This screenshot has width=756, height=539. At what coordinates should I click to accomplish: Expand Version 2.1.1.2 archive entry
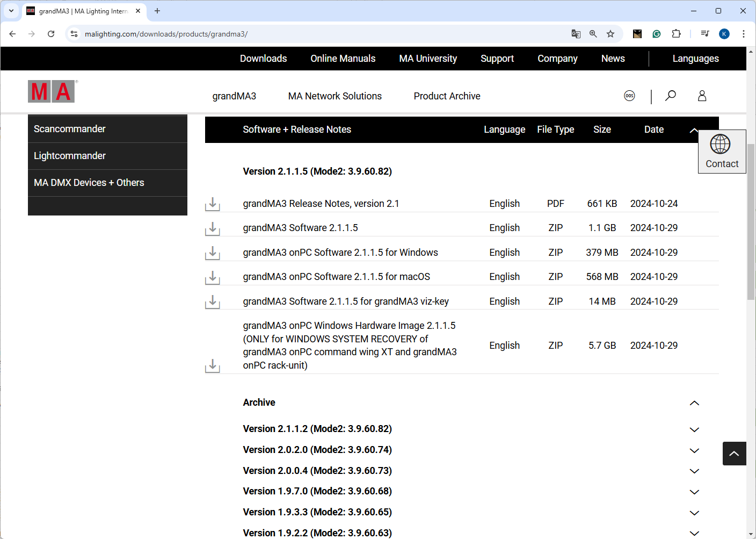pos(694,429)
